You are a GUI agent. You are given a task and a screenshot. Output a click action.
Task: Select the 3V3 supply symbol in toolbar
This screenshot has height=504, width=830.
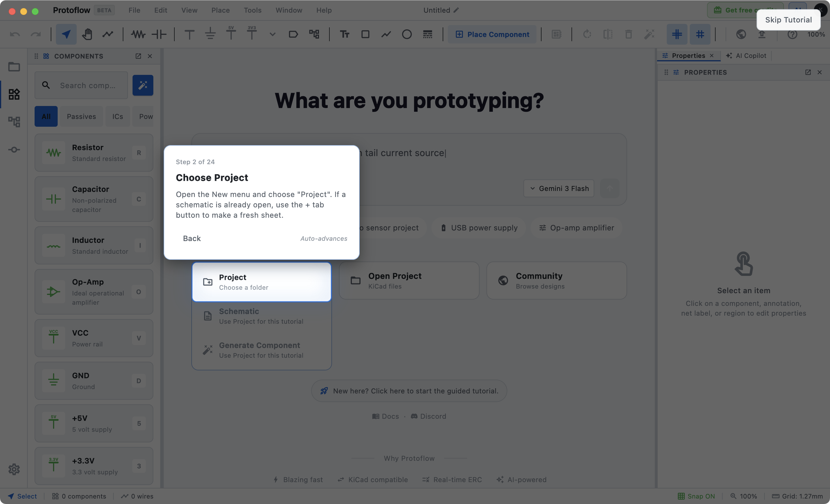click(x=252, y=33)
